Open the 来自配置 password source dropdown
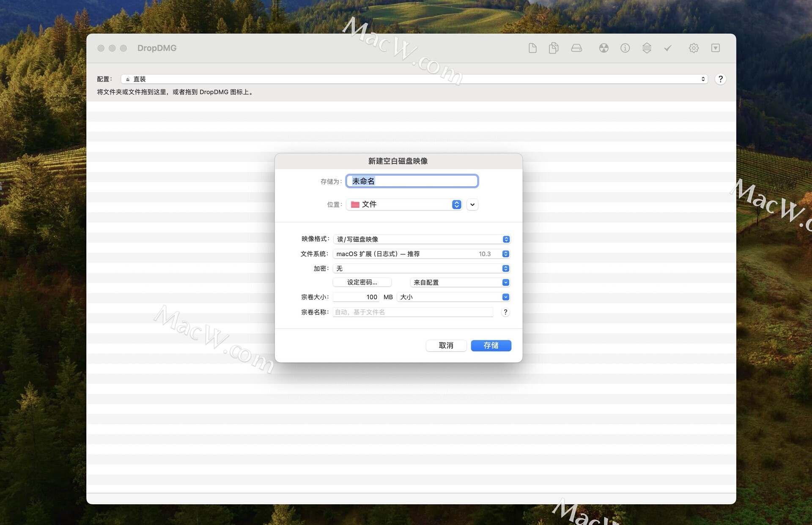 [x=460, y=282]
